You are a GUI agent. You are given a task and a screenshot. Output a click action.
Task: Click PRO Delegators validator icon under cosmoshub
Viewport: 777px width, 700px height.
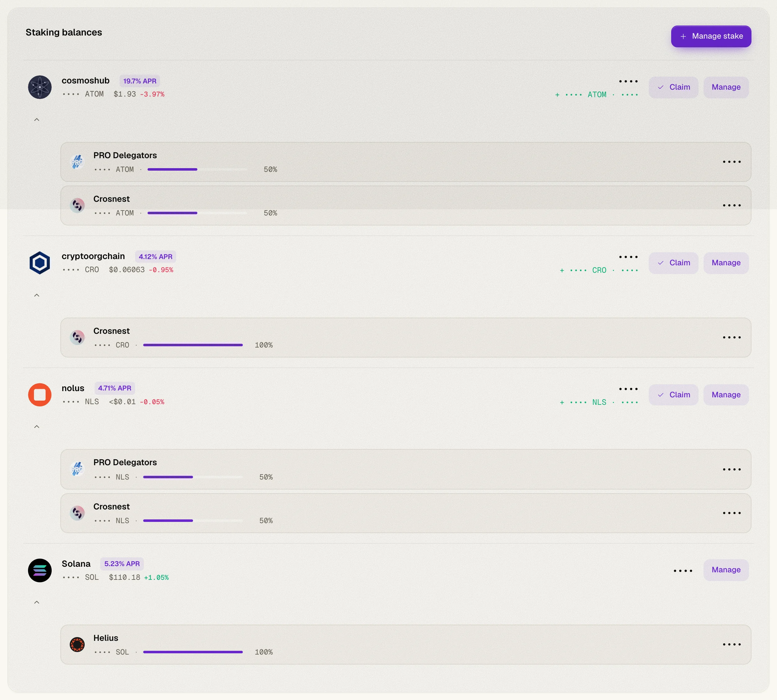pyautogui.click(x=77, y=162)
